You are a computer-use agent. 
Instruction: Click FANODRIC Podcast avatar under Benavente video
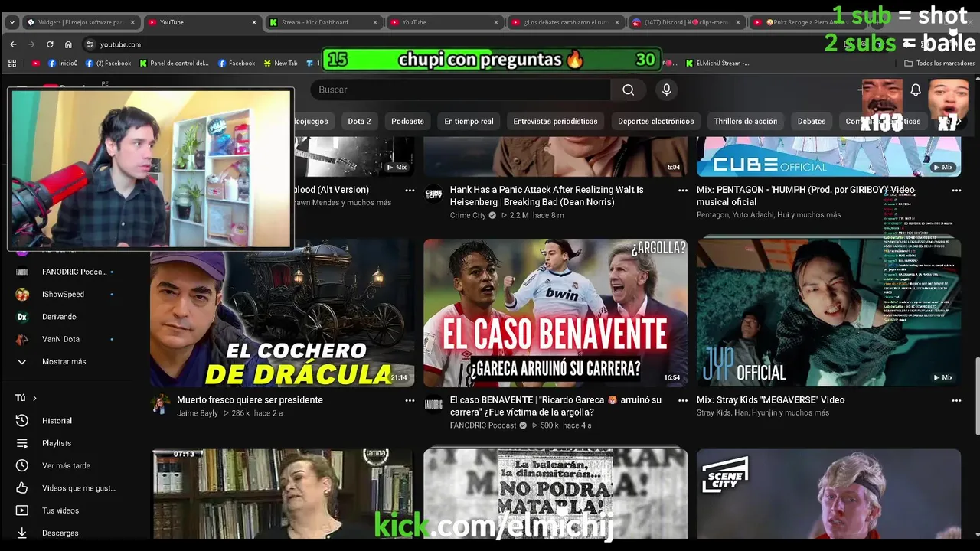pos(433,404)
